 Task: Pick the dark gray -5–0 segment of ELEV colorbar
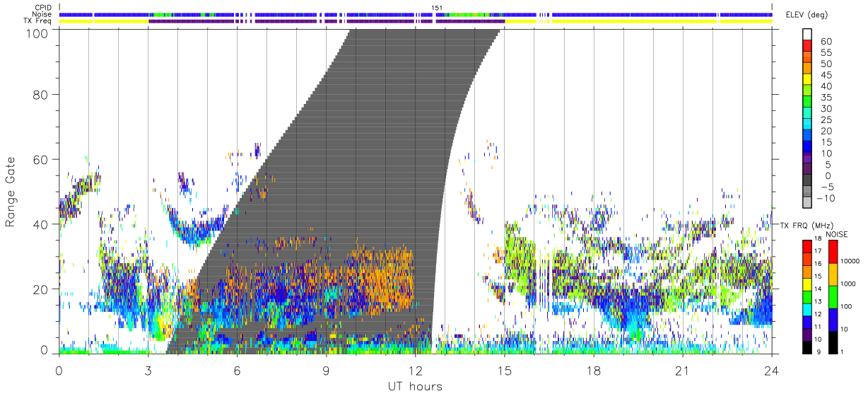tap(807, 180)
